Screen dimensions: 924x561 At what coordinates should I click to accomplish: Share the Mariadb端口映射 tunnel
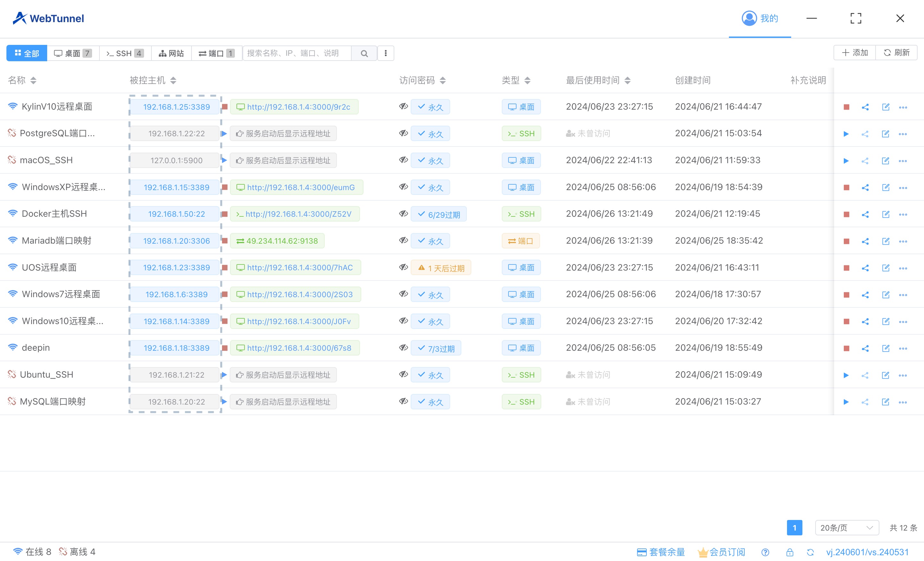865,241
